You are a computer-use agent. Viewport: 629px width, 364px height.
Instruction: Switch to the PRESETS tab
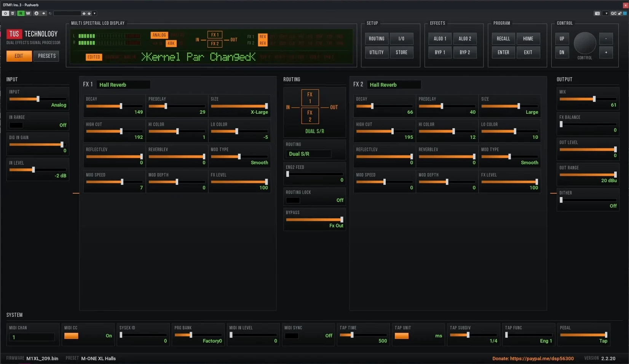click(47, 56)
